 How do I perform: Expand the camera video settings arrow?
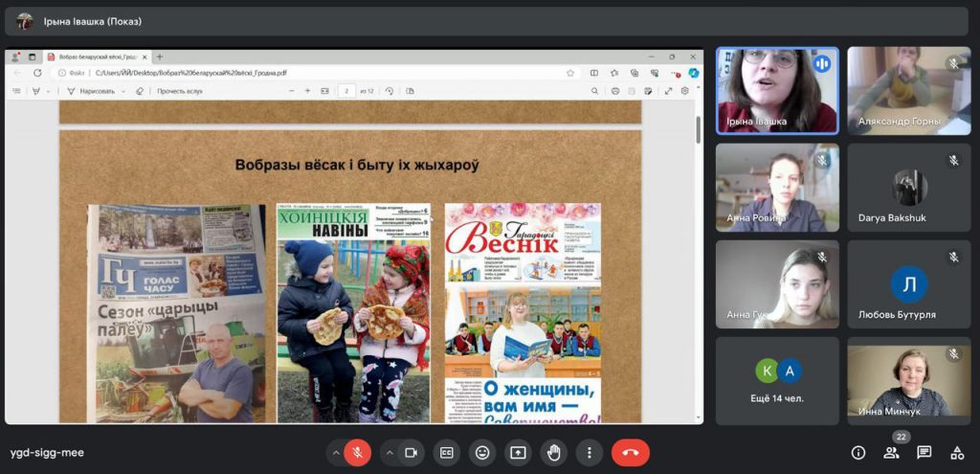tap(389, 452)
